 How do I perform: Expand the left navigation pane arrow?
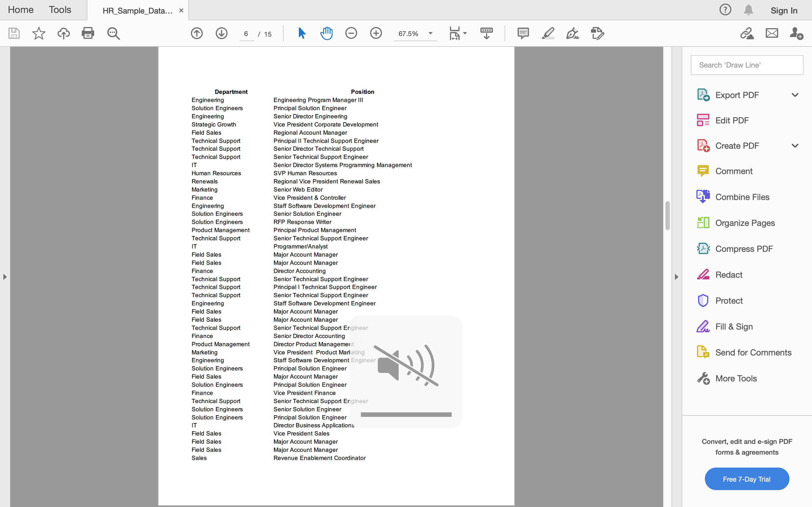5,277
